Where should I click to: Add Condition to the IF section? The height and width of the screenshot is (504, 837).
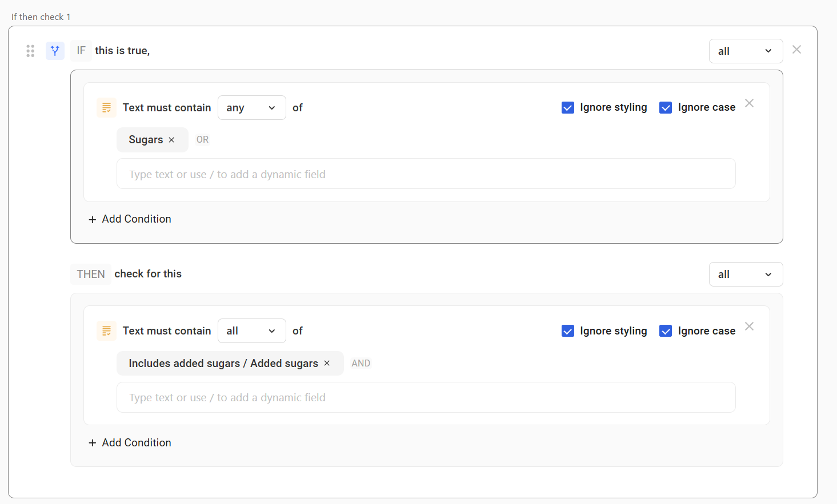coord(130,219)
